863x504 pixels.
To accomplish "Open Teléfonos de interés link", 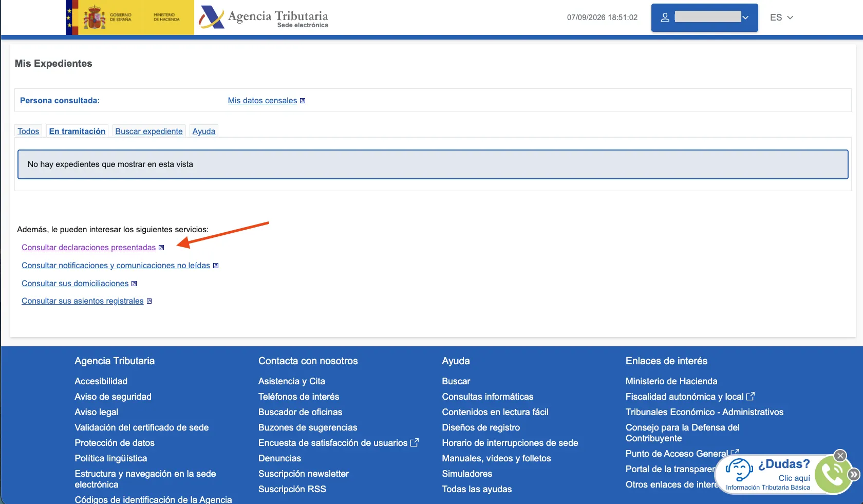I will (x=298, y=397).
